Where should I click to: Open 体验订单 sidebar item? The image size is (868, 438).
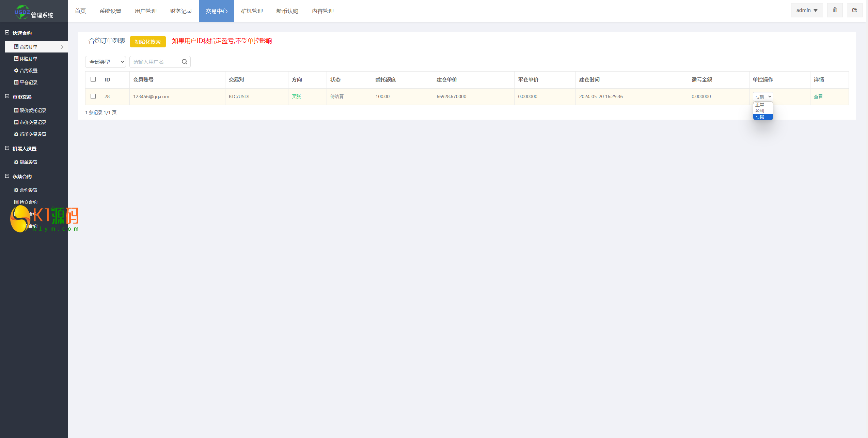(x=29, y=59)
